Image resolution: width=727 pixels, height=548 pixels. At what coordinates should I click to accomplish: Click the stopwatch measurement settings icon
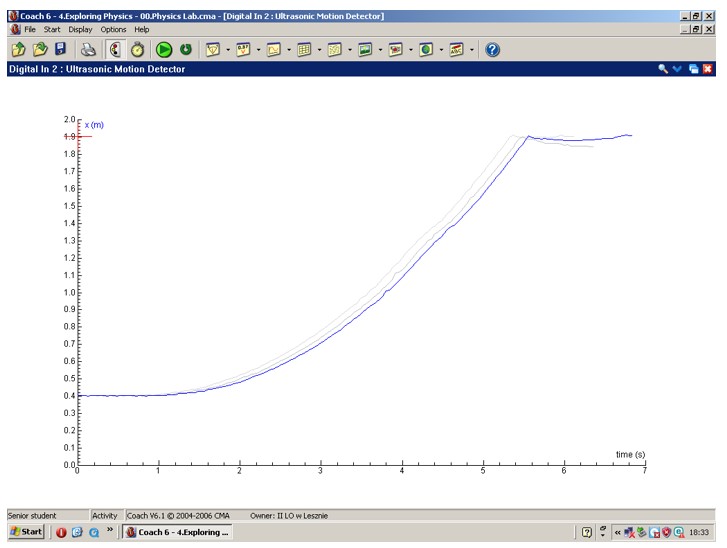pos(137,49)
